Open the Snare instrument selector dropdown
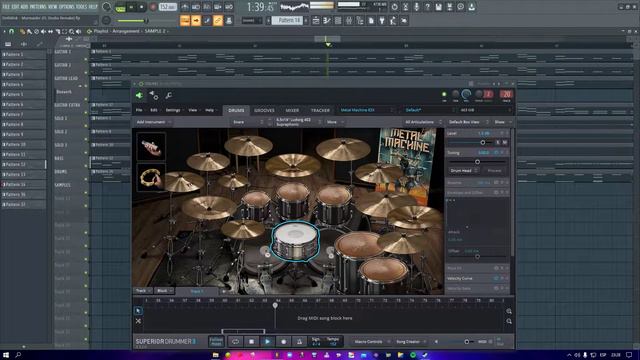The image size is (640, 360). (x=248, y=122)
